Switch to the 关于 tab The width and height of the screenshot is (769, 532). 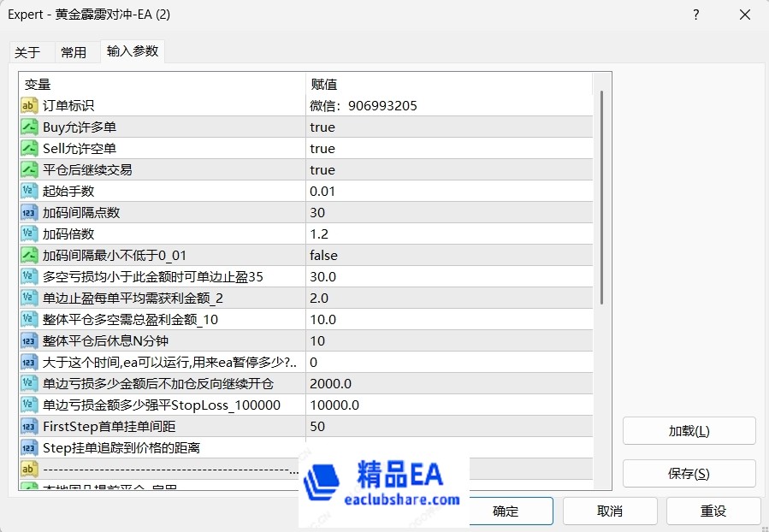pyautogui.click(x=27, y=52)
